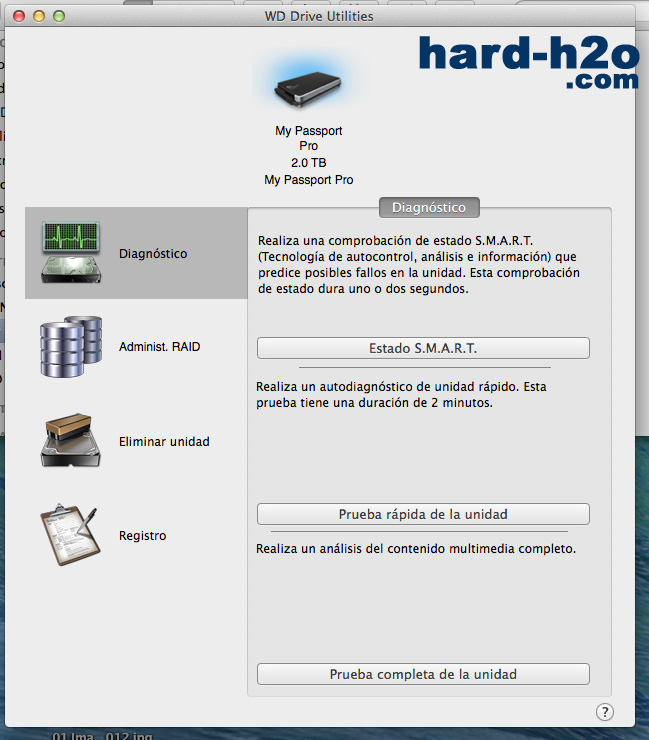The height and width of the screenshot is (740, 649).
Task: Zoom the window with the green button
Action: click(x=59, y=17)
